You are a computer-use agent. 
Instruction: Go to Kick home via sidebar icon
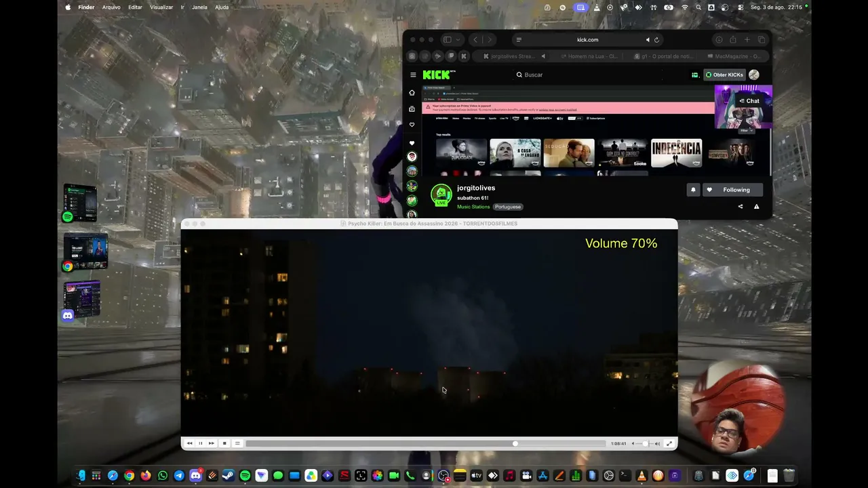click(412, 93)
